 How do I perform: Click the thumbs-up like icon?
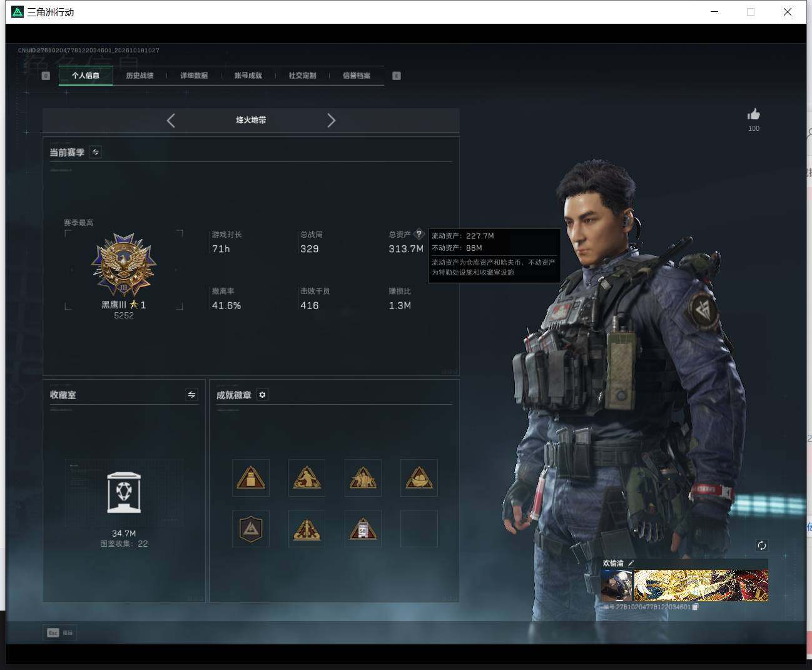pos(754,114)
